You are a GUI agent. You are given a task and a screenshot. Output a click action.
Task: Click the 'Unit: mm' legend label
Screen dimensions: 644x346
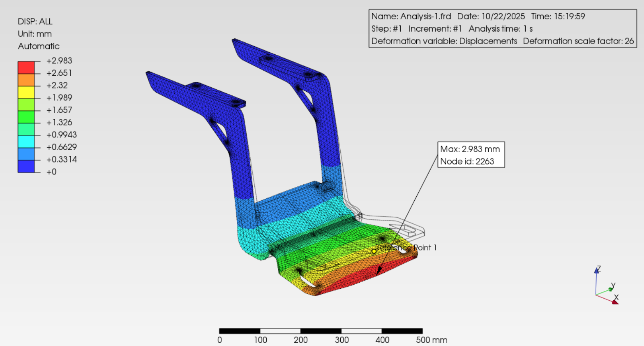pos(35,34)
